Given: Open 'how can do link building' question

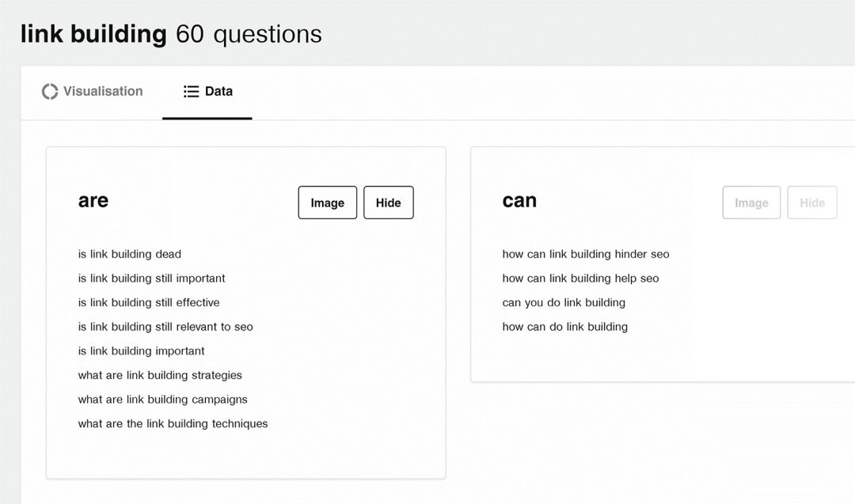Looking at the screenshot, I should [x=564, y=327].
